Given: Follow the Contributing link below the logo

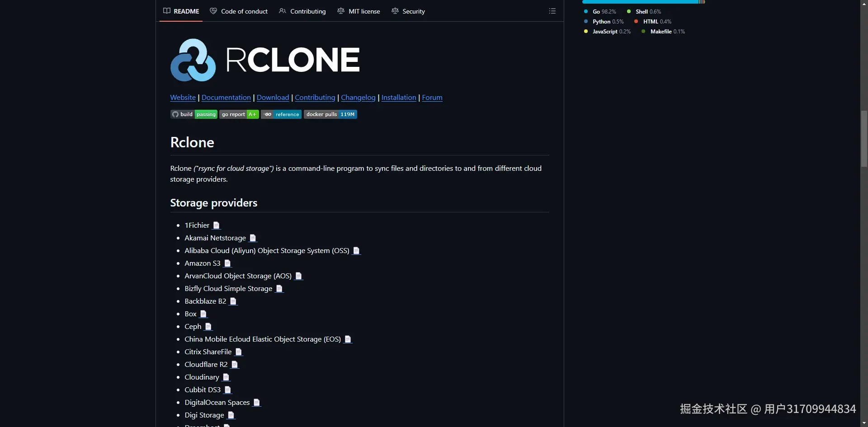Looking at the screenshot, I should tap(315, 98).
